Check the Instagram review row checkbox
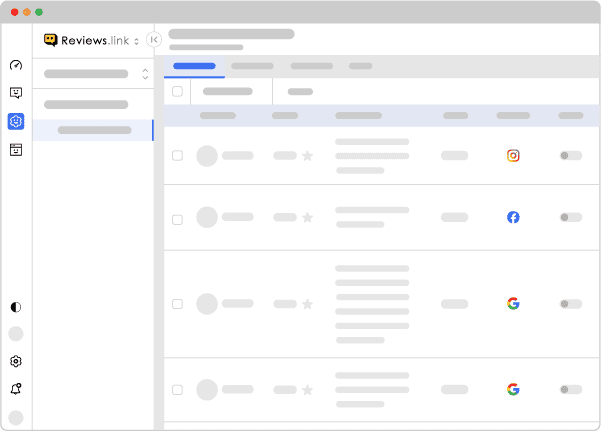 (177, 156)
